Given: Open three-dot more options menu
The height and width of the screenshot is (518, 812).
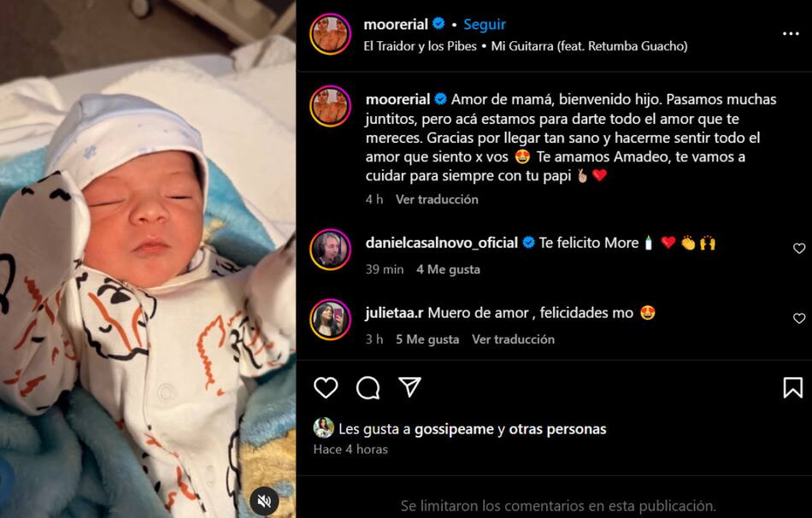Looking at the screenshot, I should pyautogui.click(x=791, y=33).
